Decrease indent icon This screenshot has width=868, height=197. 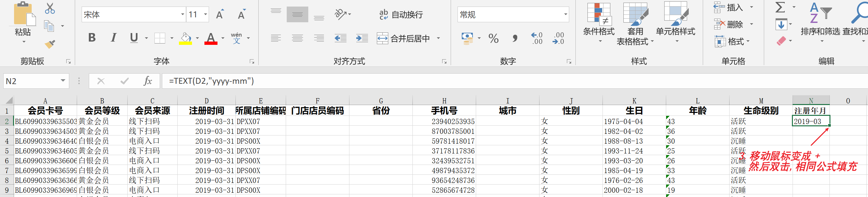click(341, 38)
